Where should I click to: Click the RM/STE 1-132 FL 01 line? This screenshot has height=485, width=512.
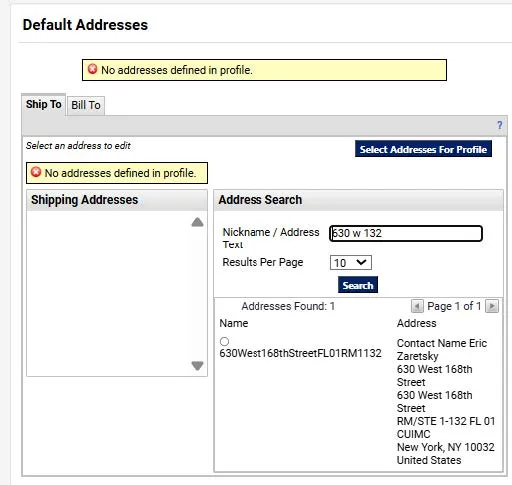pyautogui.click(x=446, y=421)
